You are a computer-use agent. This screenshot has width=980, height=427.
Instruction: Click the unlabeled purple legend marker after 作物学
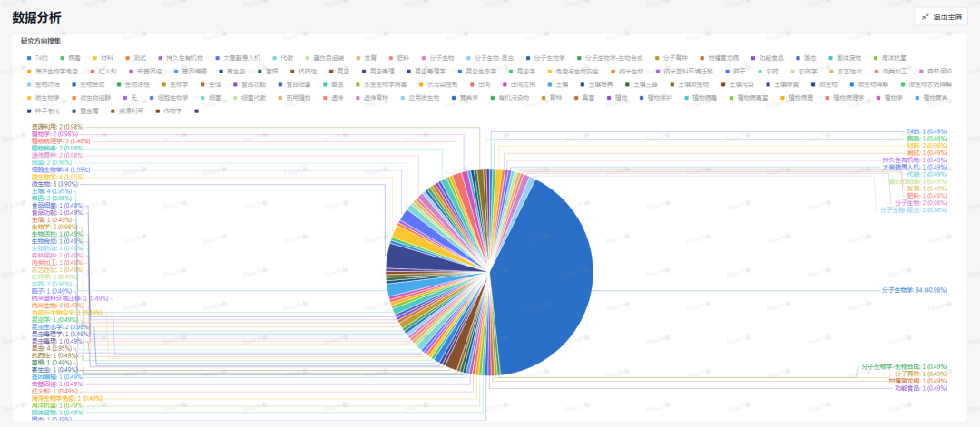196,111
